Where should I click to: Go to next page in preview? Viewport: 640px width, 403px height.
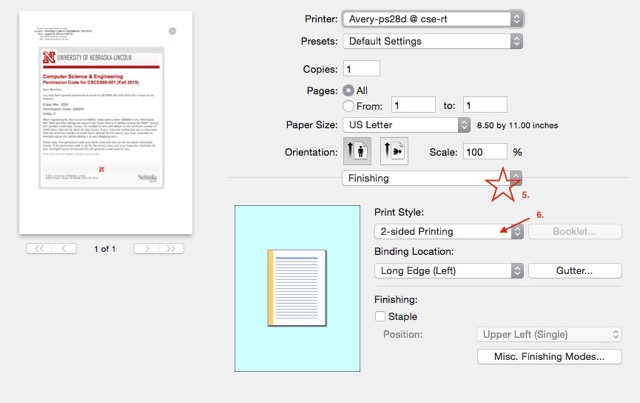click(146, 247)
